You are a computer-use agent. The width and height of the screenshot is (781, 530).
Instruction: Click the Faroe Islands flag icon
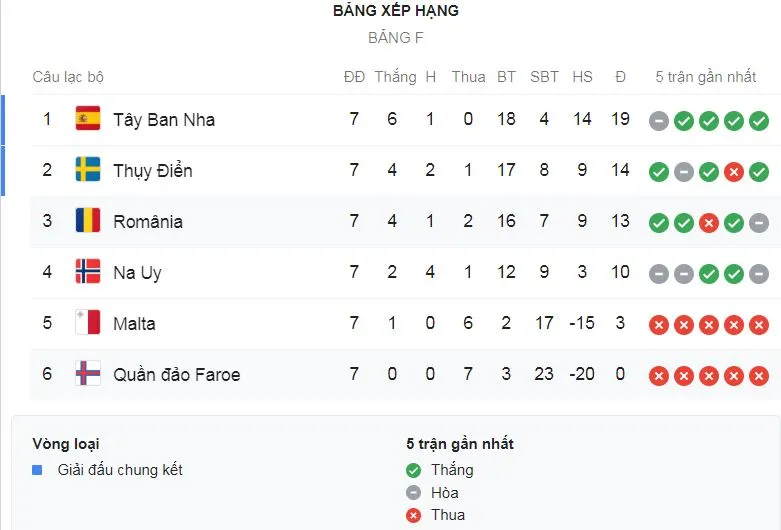pos(88,374)
